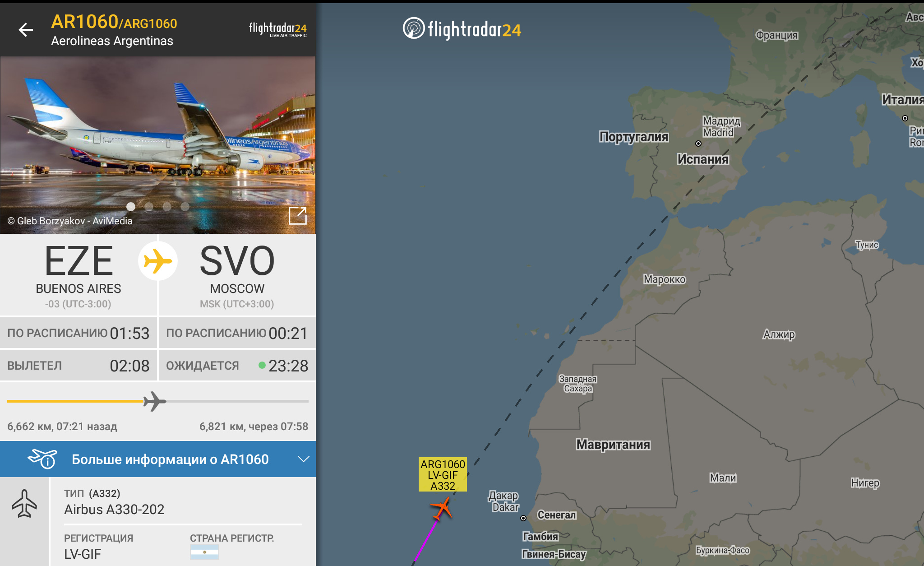
Task: Click the Aerolineas Argentinas aircraft photo
Action: pos(158,145)
